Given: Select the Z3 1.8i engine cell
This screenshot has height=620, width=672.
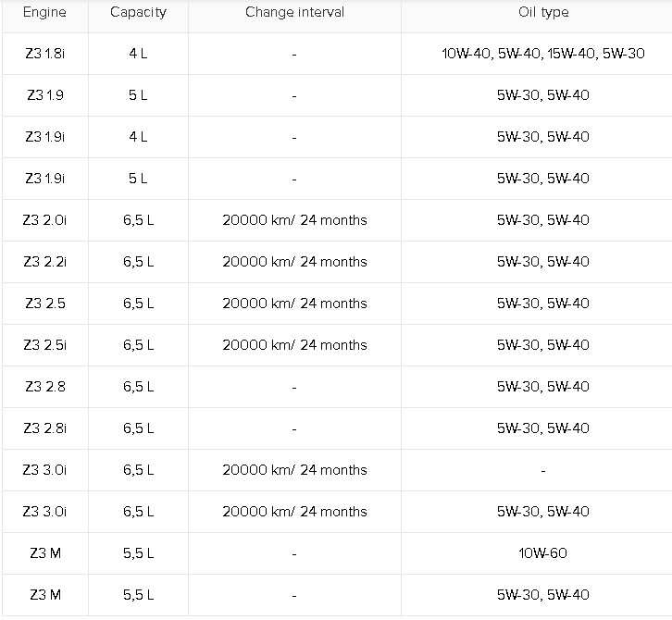Looking at the screenshot, I should coord(44,54).
